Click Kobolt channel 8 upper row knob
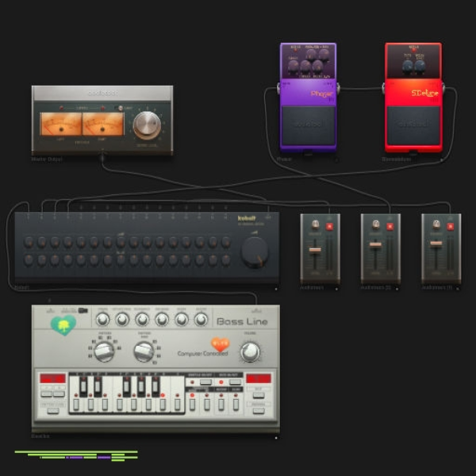Screen dimensions: 476x476 (121, 242)
